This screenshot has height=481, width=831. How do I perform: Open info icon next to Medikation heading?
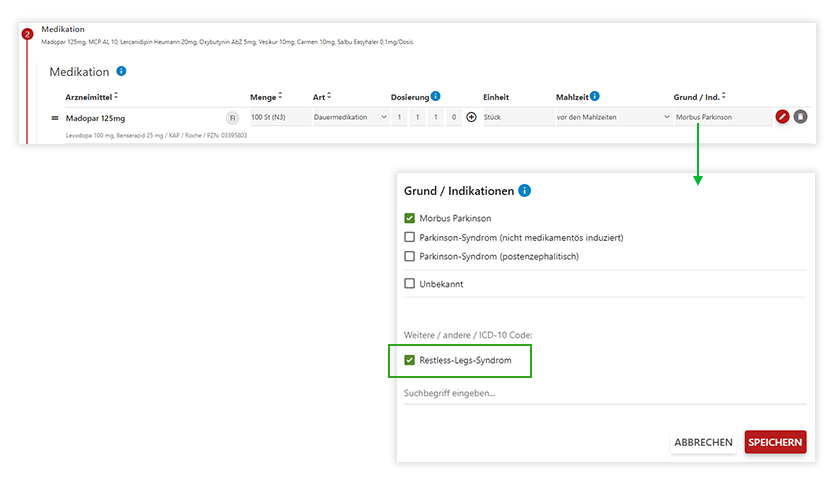click(x=121, y=72)
